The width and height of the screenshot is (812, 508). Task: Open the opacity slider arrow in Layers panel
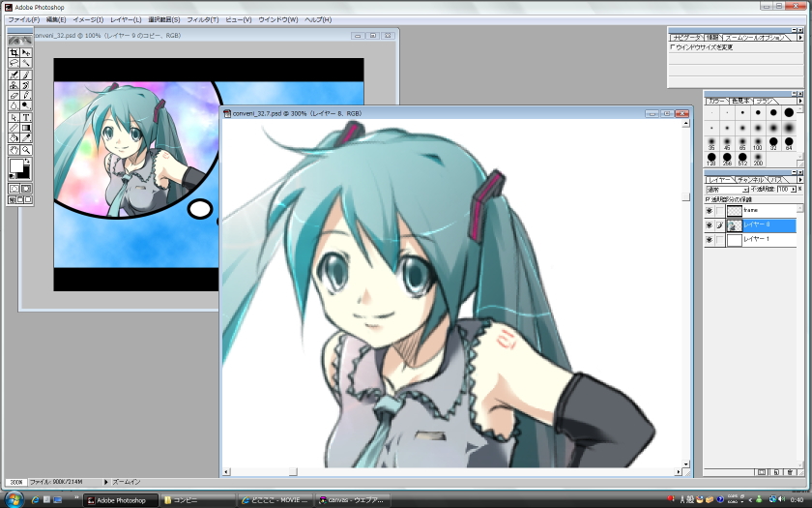pyautogui.click(x=793, y=190)
